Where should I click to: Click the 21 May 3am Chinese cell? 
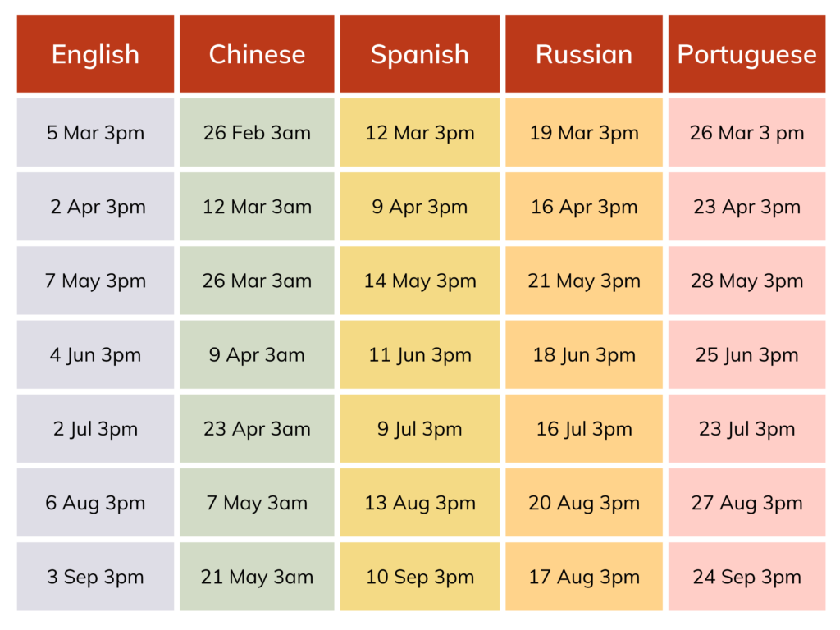(257, 577)
